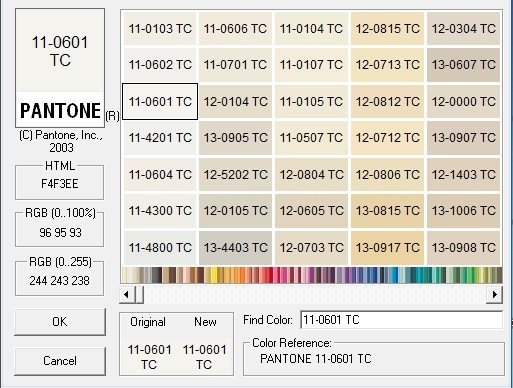Select the 12-0806 TC swatch
The image size is (513, 388).
click(387, 174)
